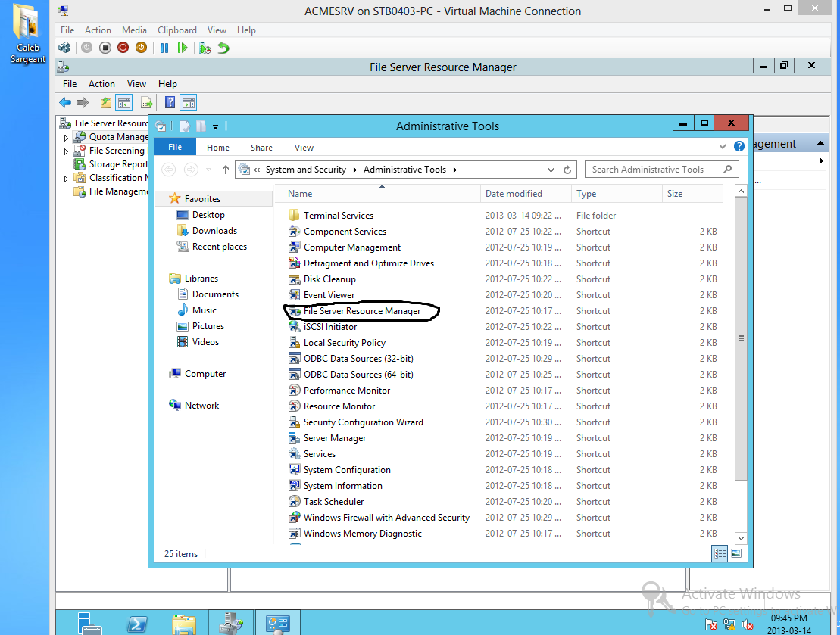Switch to Share tab in Administrative Tools
This screenshot has height=635, width=840.
point(261,148)
